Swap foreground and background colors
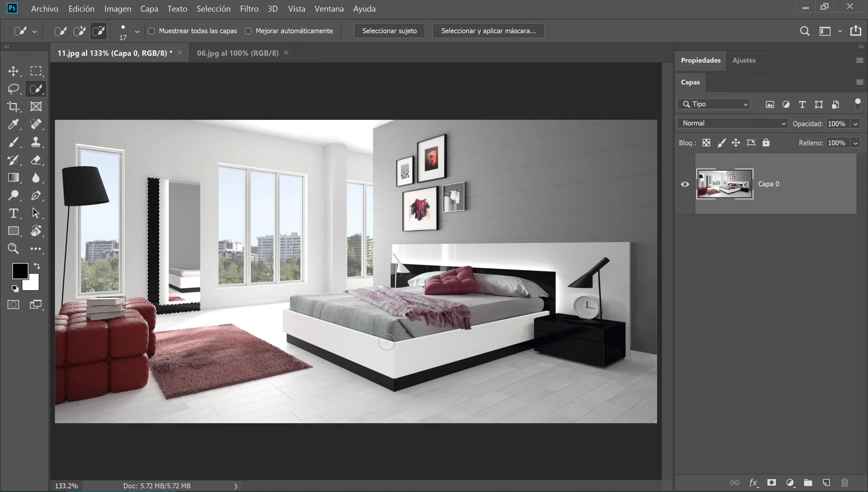868x492 pixels. tap(37, 266)
